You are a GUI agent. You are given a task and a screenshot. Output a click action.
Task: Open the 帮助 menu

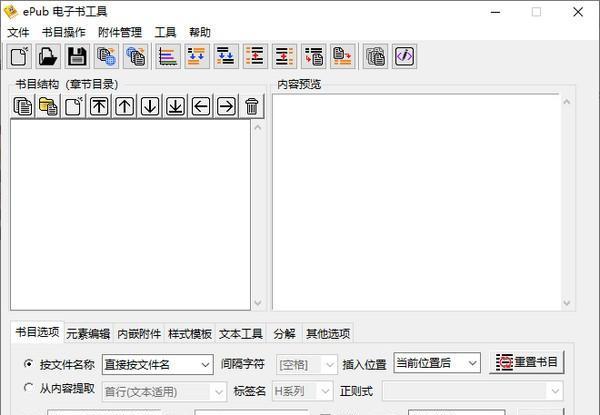coord(200,32)
